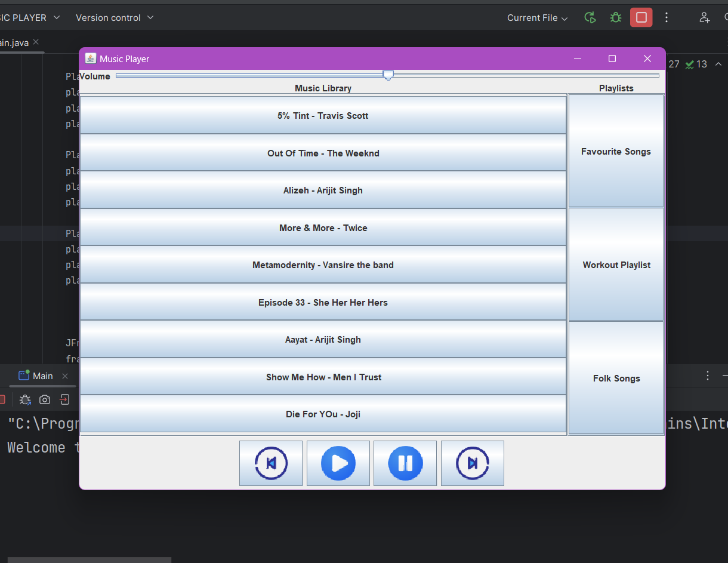Viewport: 728px width, 563px height.
Task: Open the Current File run configuration dropdown
Action: pyautogui.click(x=537, y=18)
